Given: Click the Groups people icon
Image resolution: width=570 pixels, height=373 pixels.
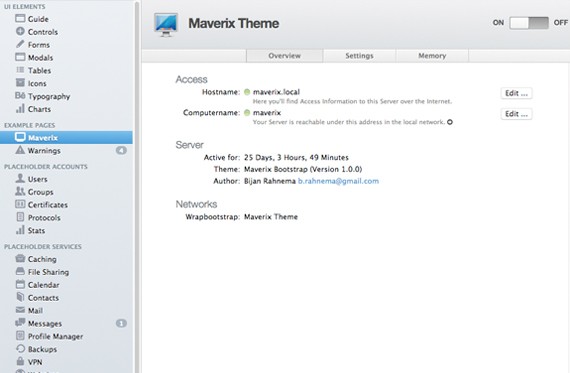Looking at the screenshot, I should [20, 191].
